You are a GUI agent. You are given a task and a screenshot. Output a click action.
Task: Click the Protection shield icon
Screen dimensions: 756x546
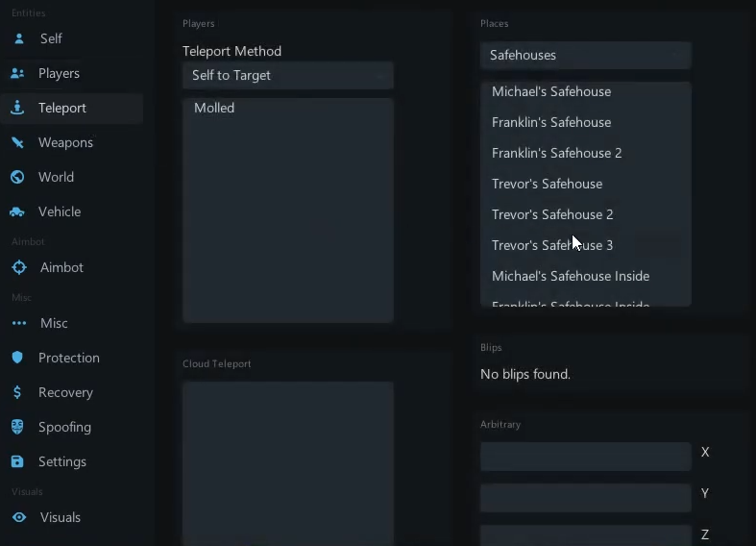pyautogui.click(x=17, y=358)
